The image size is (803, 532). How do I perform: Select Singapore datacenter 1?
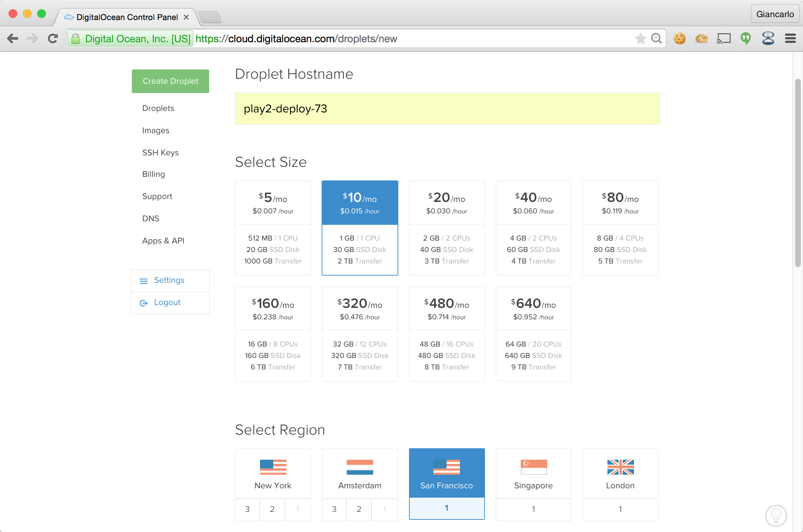pos(534,509)
